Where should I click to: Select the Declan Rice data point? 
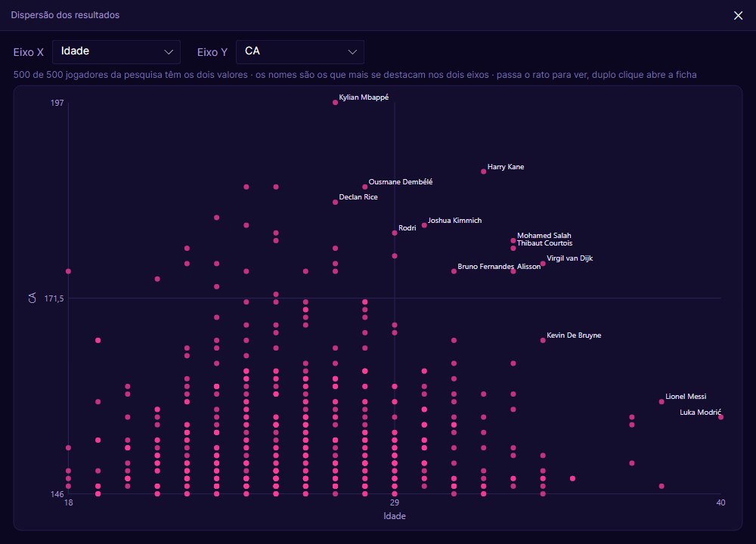point(335,202)
